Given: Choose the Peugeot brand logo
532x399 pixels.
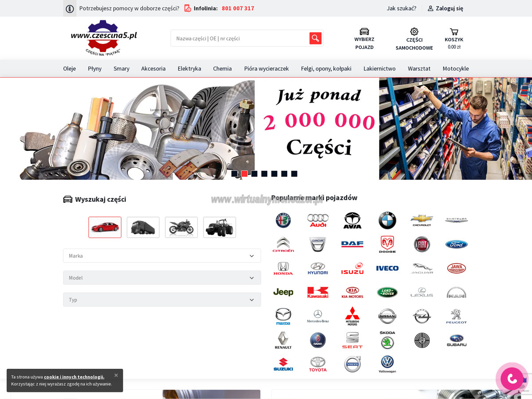Looking at the screenshot, I should pos(456,316).
